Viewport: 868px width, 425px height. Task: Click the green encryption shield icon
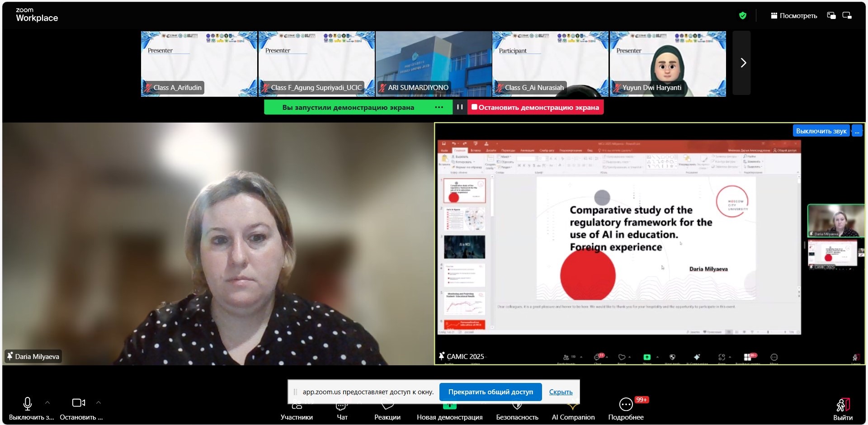click(x=742, y=16)
